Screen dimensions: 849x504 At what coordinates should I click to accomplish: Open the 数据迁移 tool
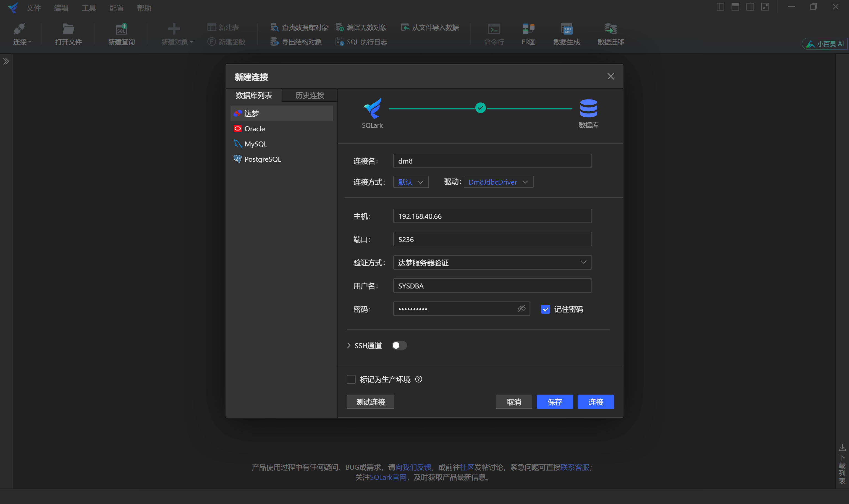(610, 33)
